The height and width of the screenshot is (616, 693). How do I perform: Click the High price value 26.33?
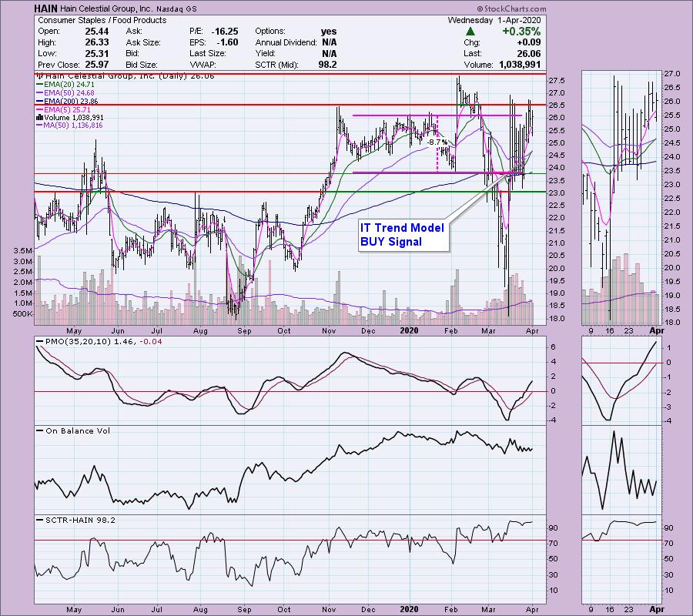point(97,42)
